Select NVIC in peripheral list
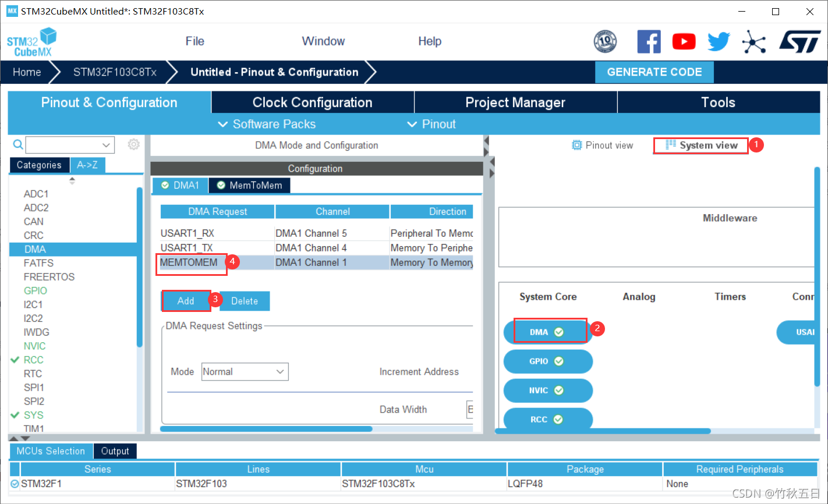Viewport: 828px width, 504px height. pos(35,346)
